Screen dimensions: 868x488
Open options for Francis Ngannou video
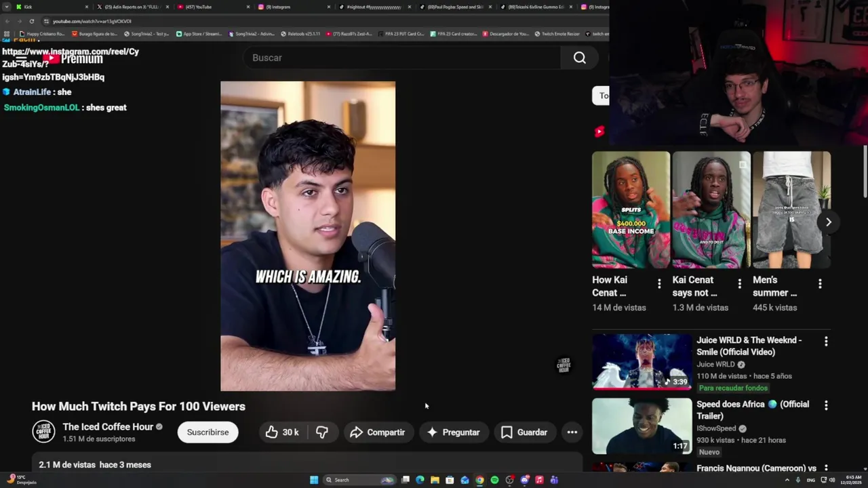pyautogui.click(x=826, y=468)
